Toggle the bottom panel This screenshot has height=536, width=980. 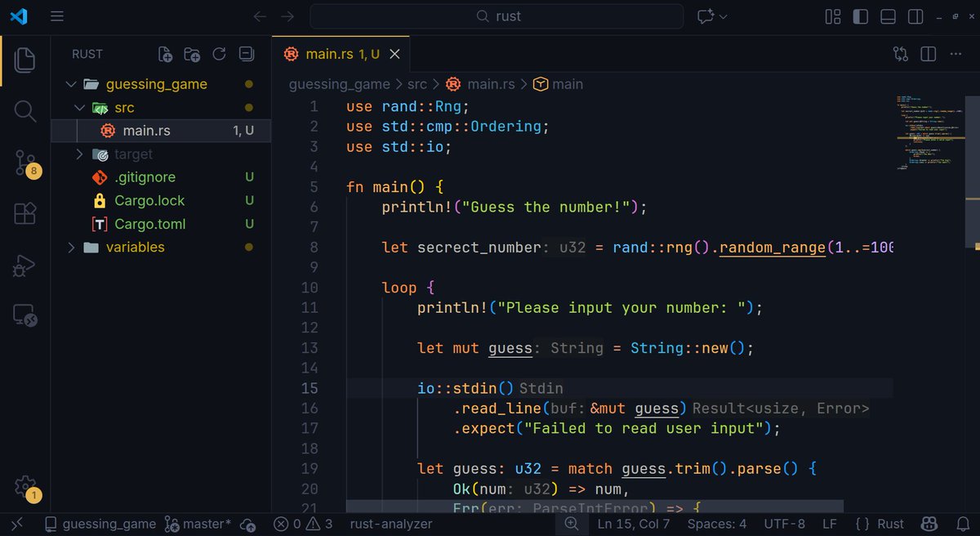[889, 16]
